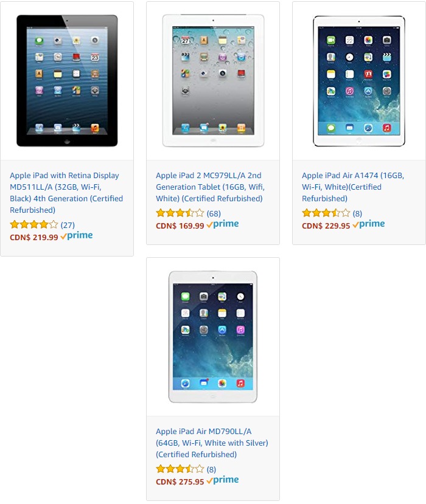Open the iPad Air A1474 product image

pyautogui.click(x=359, y=81)
